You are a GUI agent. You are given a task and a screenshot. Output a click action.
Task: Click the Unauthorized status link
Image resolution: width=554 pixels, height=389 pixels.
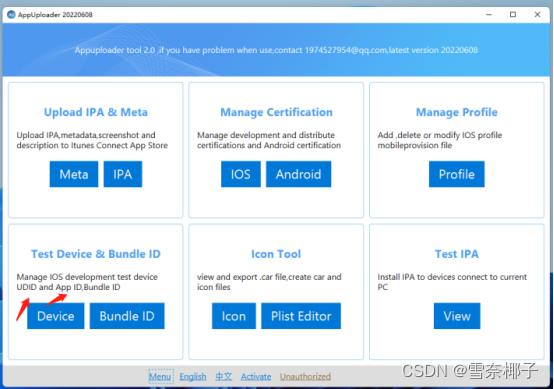(x=305, y=377)
